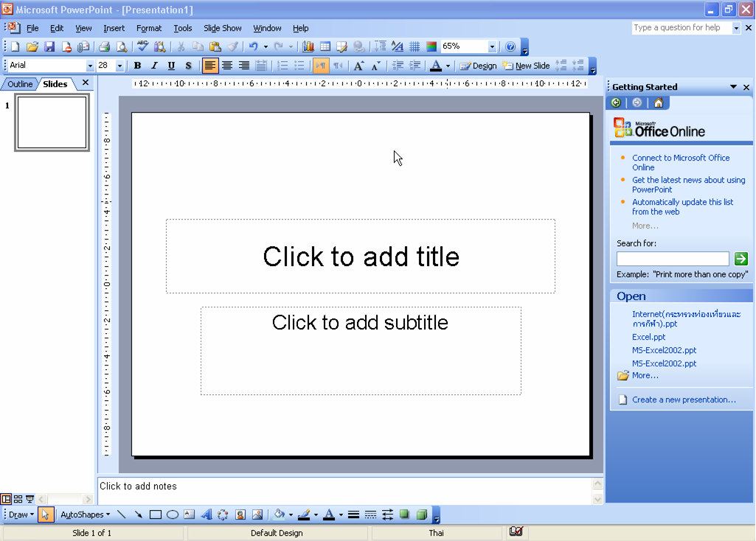Open the font name Arial dropdown
This screenshot has width=756, height=541.
pos(90,66)
